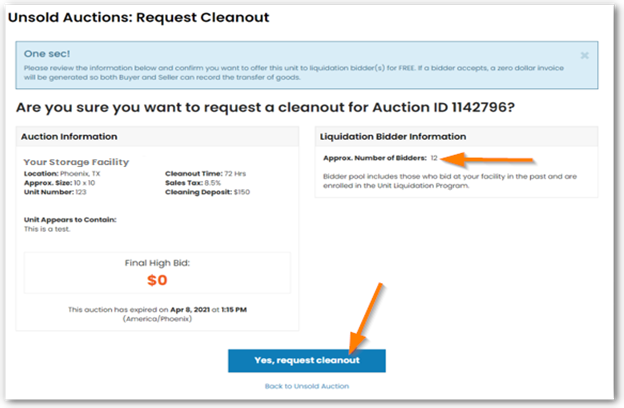Select the Auction Information panel header
The height and width of the screenshot is (408, 624).
coord(158,137)
